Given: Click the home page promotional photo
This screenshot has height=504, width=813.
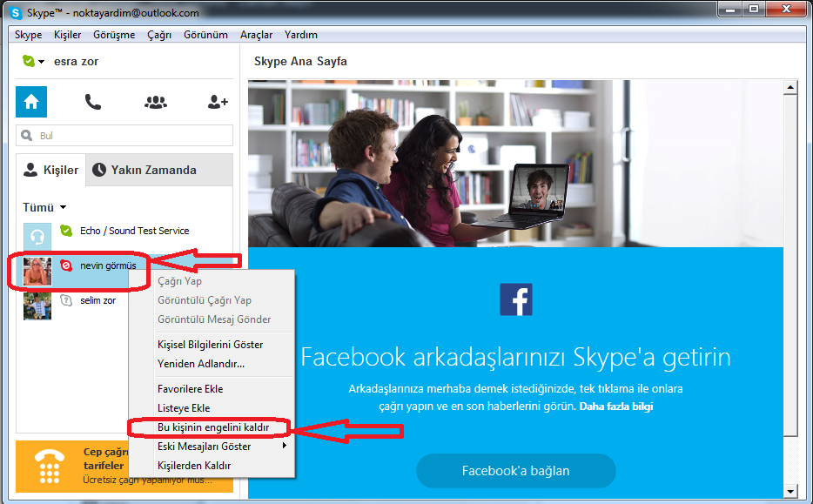Looking at the screenshot, I should (x=515, y=164).
